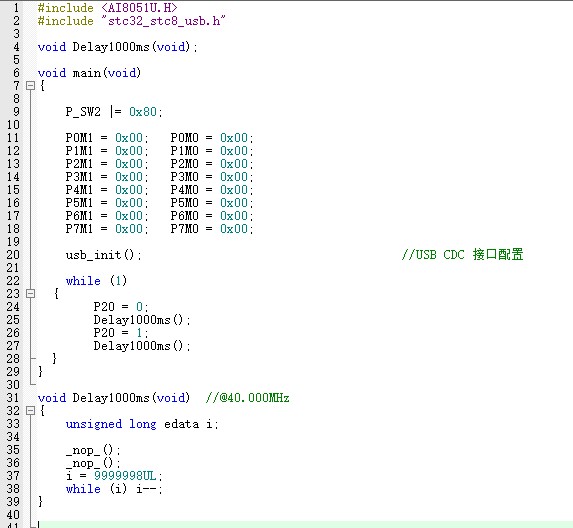This screenshot has height=528, width=573.
Task: Click line number 9 in the gutter
Action: [16, 112]
